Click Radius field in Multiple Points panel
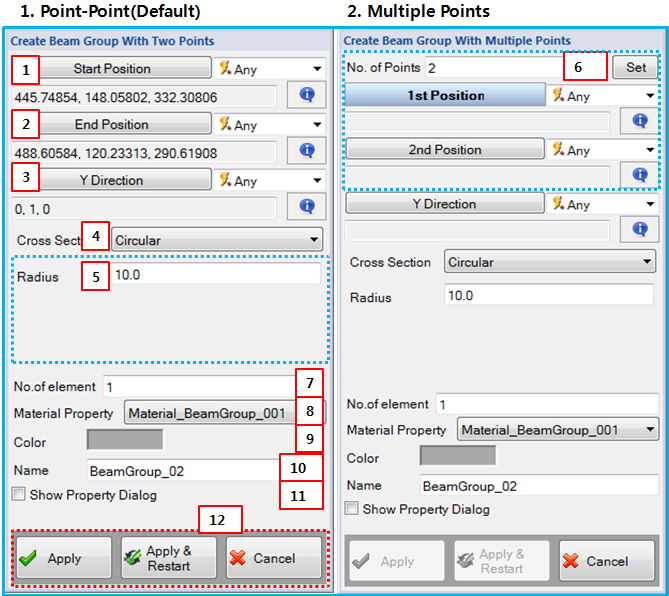Screen dimensions: 669x596 click(x=549, y=295)
